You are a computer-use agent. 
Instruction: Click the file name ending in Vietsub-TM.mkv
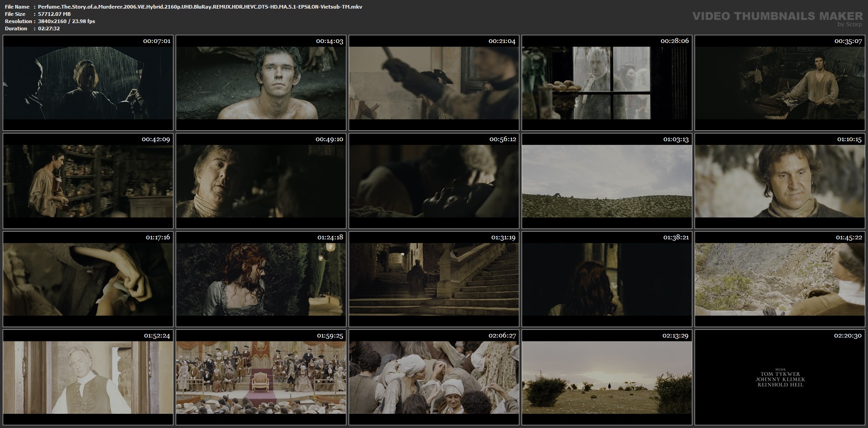click(x=200, y=7)
